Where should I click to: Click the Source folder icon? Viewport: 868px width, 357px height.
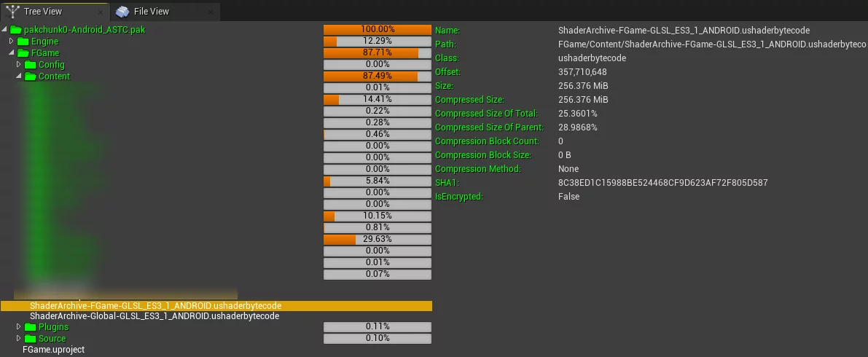click(x=30, y=339)
